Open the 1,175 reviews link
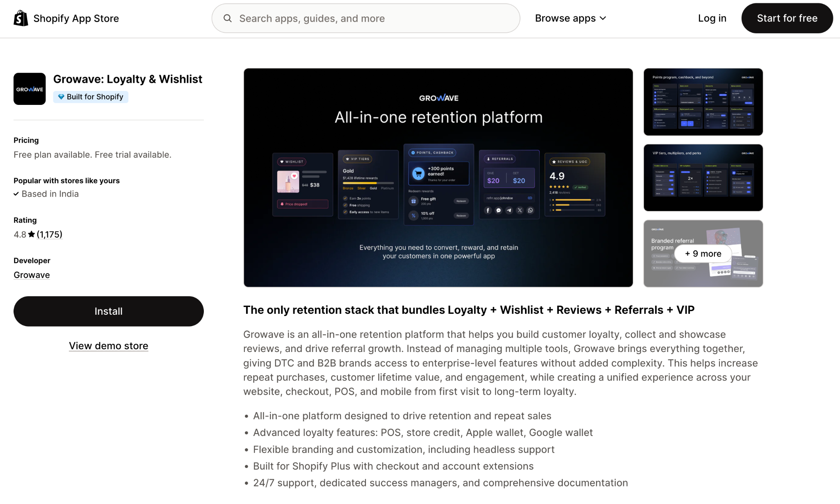 click(x=50, y=234)
